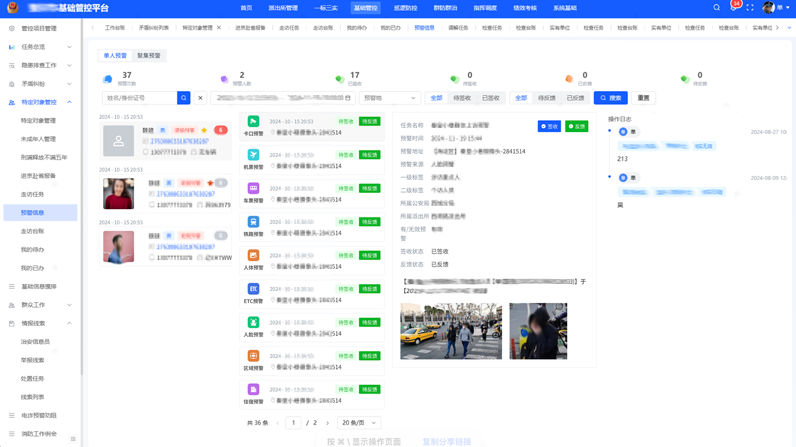Select the 已签收 filter option
796x447 pixels.
tap(490, 98)
